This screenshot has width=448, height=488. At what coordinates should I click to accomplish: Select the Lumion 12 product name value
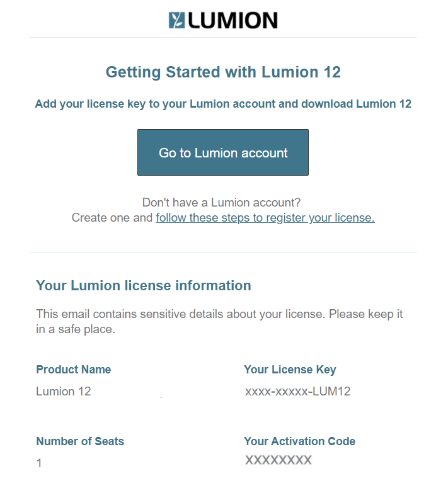tap(64, 391)
